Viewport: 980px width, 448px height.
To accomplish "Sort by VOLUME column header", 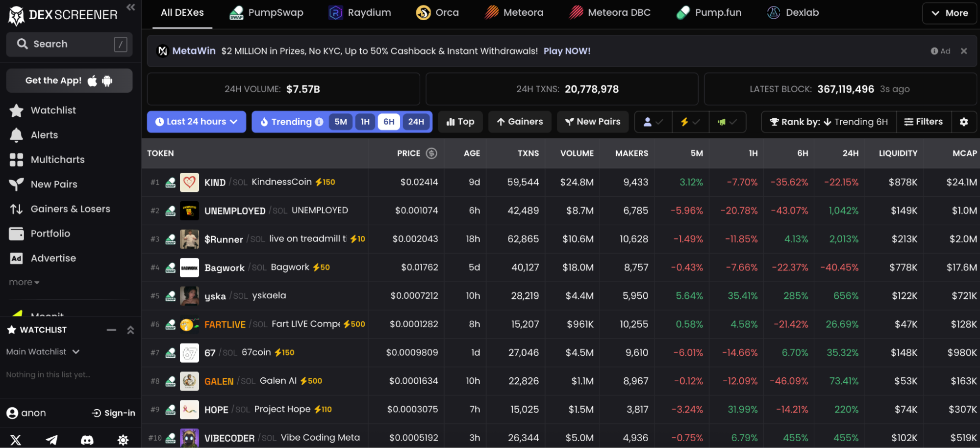I will pos(577,153).
